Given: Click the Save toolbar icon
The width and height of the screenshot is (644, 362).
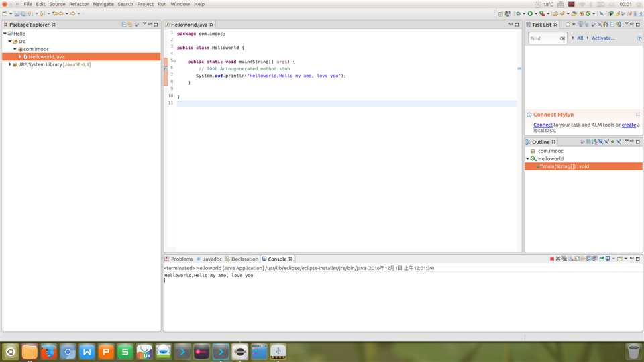Looking at the screenshot, I should [x=17, y=13].
